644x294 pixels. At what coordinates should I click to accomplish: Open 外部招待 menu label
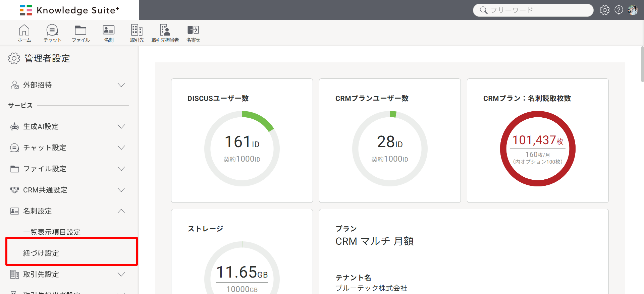pos(37,85)
